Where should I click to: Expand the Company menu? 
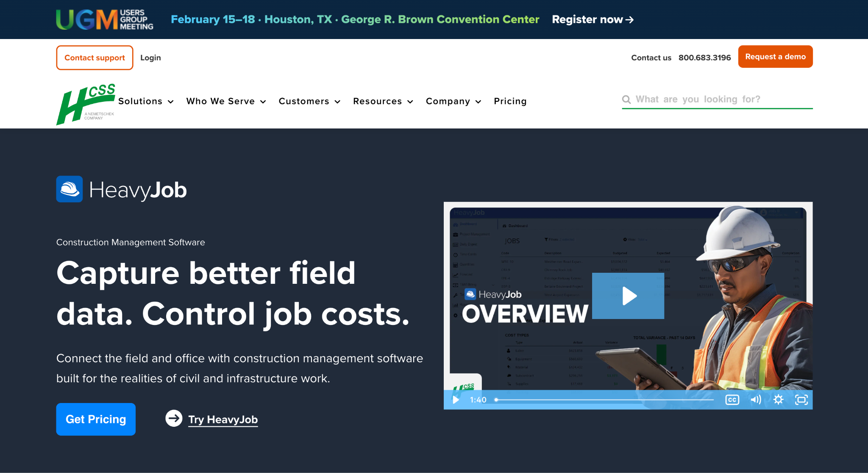coord(453,101)
